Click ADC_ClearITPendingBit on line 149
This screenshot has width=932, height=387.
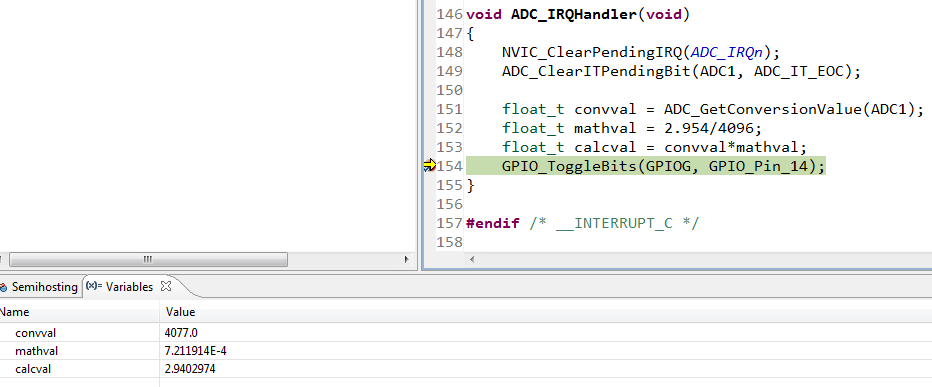[597, 71]
